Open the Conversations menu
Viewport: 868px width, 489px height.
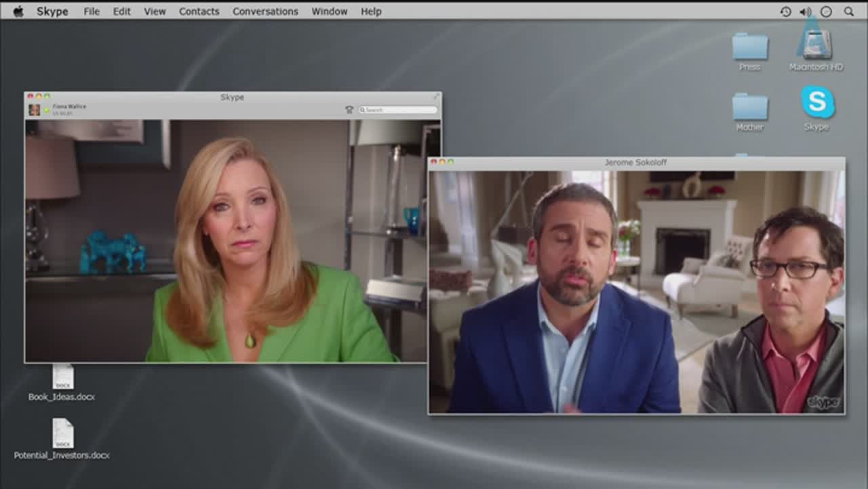265,12
